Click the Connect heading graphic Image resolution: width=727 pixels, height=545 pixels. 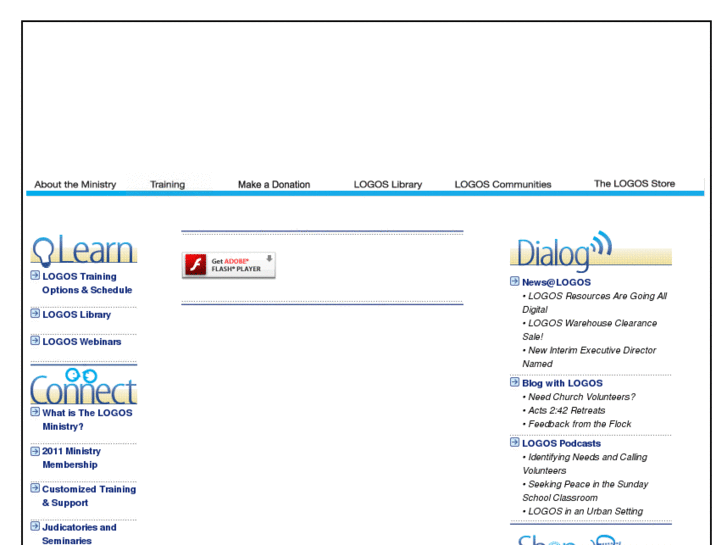point(83,386)
